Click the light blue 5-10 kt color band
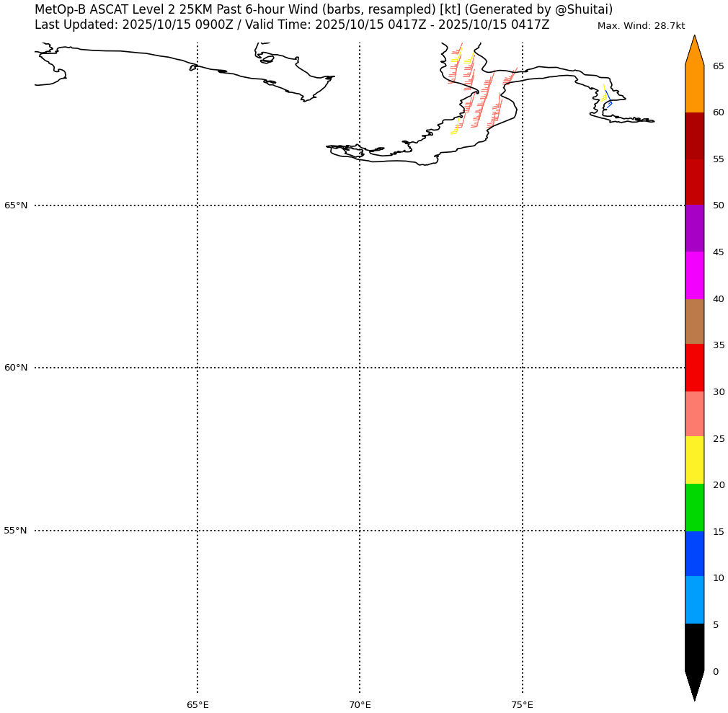 point(694,600)
